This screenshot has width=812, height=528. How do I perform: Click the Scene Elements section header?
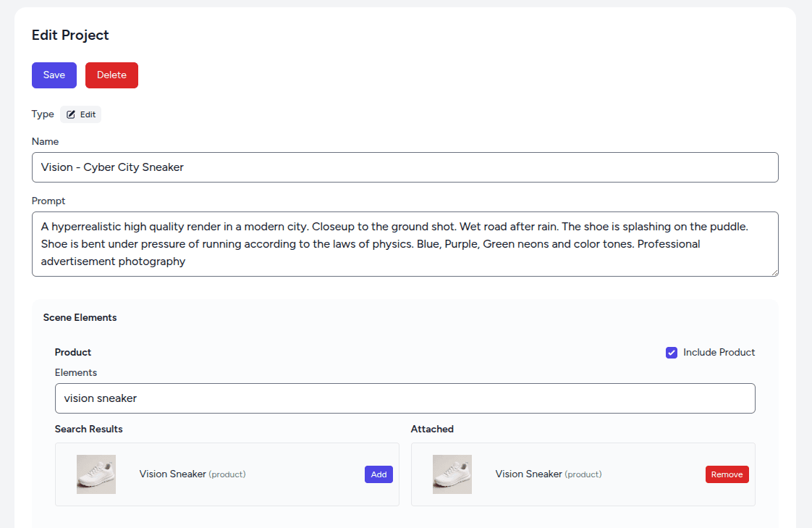80,317
